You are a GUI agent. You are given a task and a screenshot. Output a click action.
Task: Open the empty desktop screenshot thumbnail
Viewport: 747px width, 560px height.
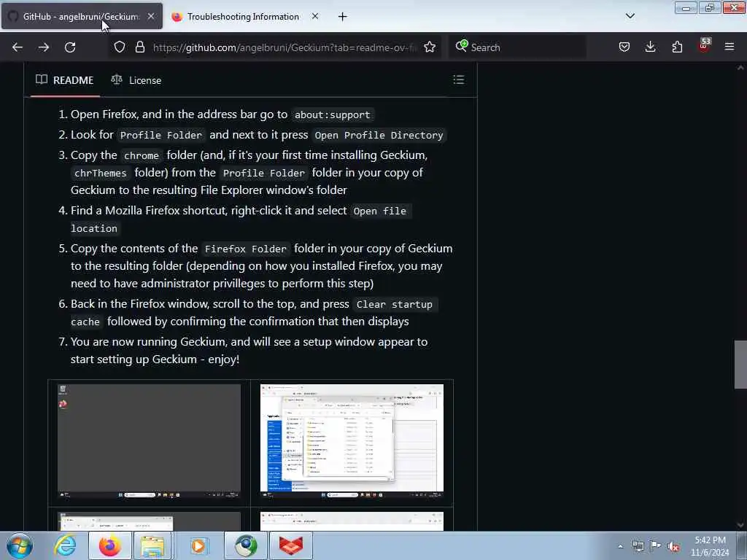[x=149, y=441]
